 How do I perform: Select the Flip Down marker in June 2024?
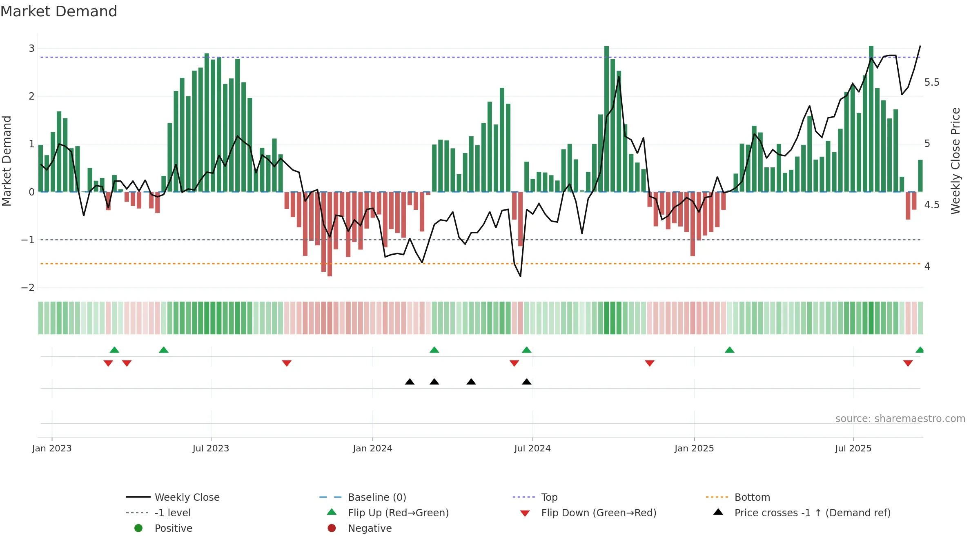514,363
